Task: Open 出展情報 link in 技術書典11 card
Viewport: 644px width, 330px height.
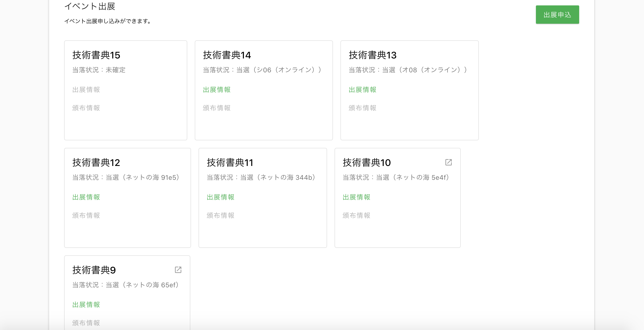Action: 220,197
